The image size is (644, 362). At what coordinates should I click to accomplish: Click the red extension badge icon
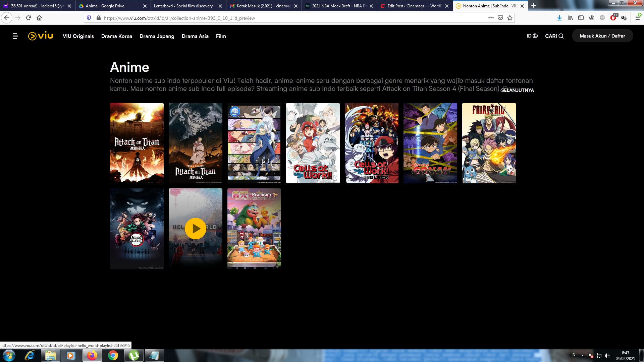[613, 17]
